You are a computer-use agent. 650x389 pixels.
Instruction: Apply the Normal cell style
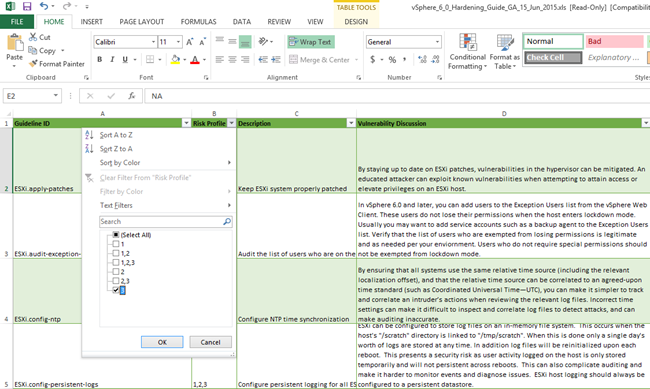pyautogui.click(x=553, y=41)
